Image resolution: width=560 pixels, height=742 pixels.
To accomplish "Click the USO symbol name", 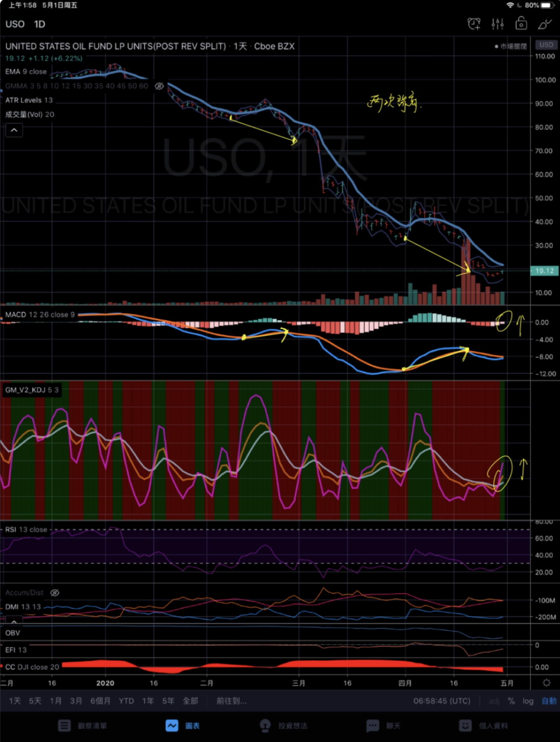I will [15, 24].
